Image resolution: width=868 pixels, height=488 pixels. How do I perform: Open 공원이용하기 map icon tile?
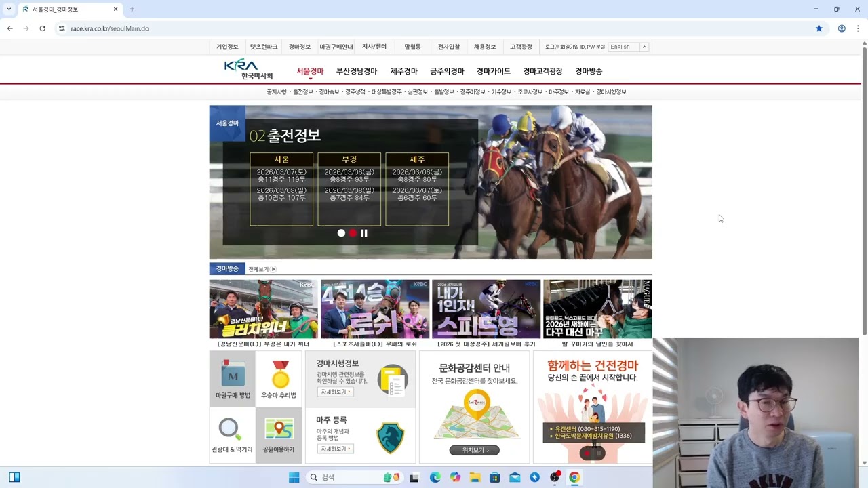[x=279, y=435]
